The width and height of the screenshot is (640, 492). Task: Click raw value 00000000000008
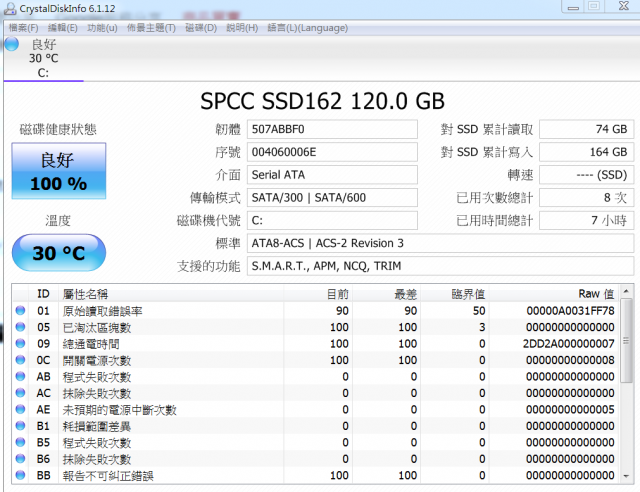pyautogui.click(x=570, y=360)
